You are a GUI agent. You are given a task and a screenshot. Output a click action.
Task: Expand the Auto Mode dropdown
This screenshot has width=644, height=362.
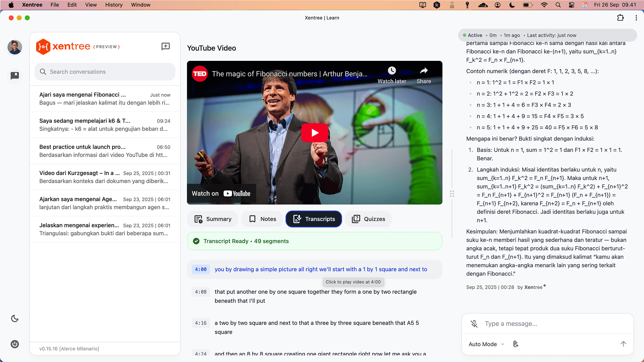click(x=486, y=344)
